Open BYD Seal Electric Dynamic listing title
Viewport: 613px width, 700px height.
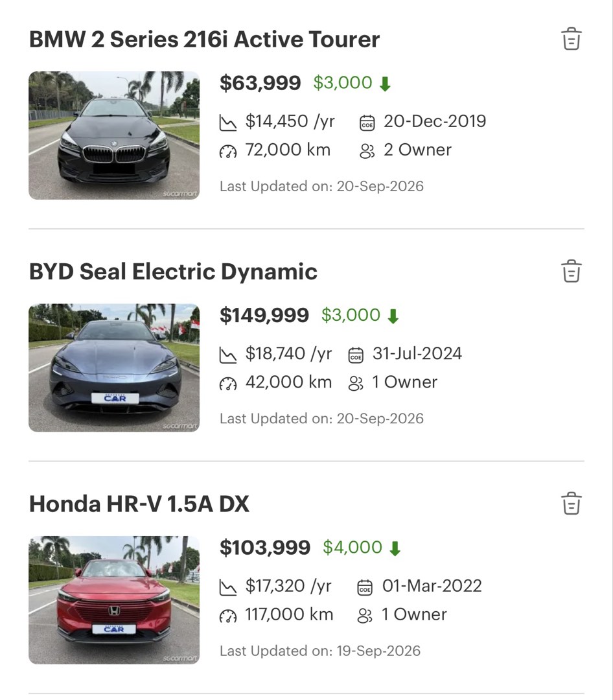(x=173, y=272)
